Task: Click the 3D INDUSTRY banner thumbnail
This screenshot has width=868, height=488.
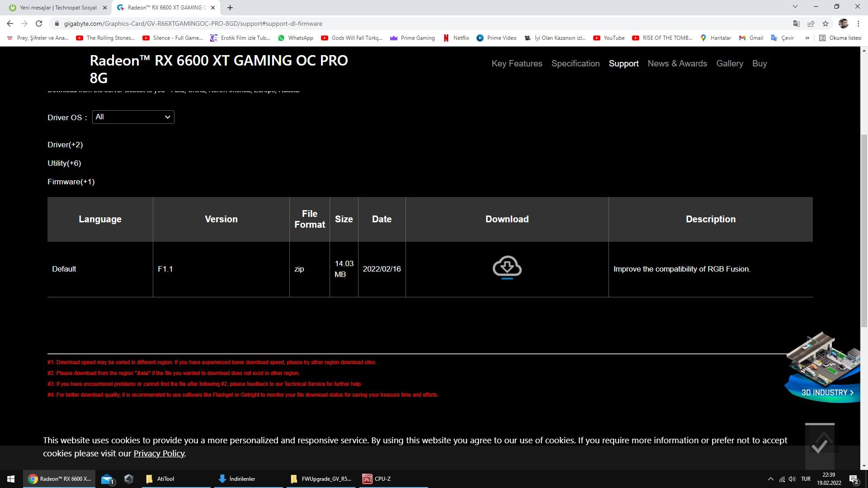Action: pos(823,366)
